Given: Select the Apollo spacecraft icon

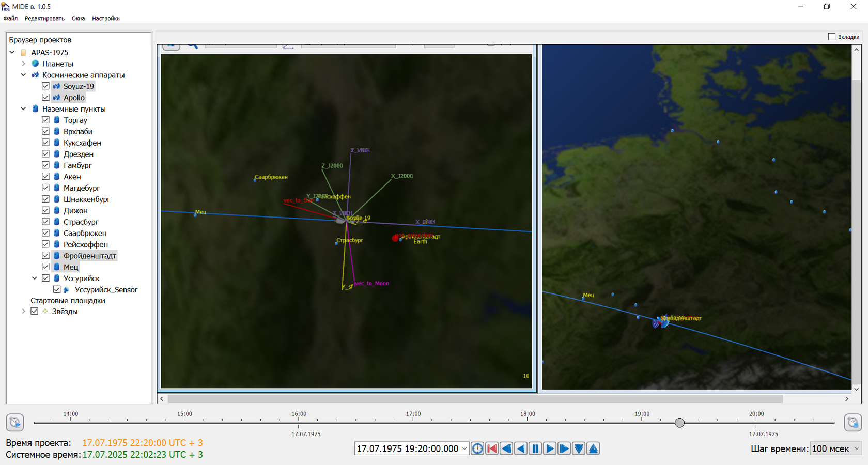Looking at the screenshot, I should (57, 98).
